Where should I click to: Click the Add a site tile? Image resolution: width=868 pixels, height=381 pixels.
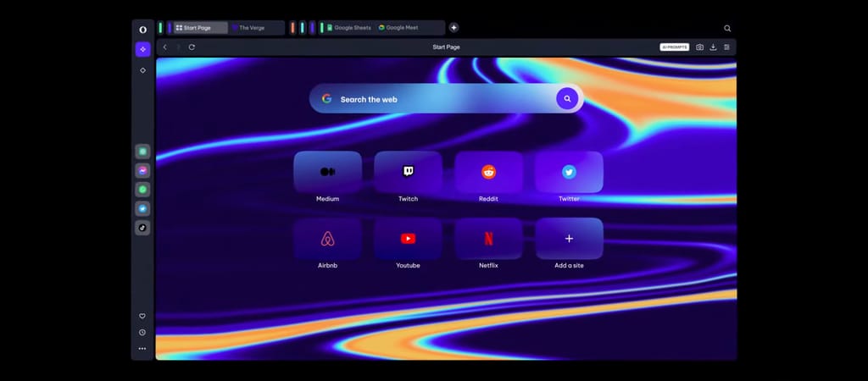pos(569,239)
